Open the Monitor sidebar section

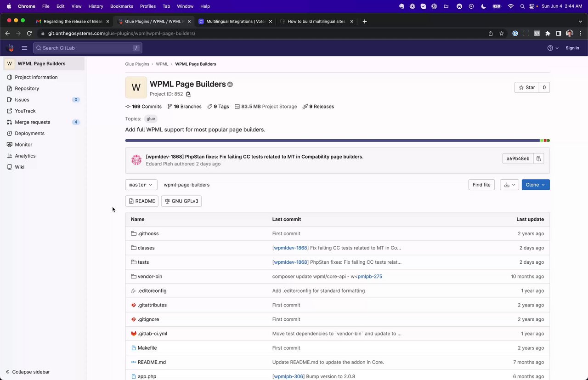pyautogui.click(x=23, y=145)
